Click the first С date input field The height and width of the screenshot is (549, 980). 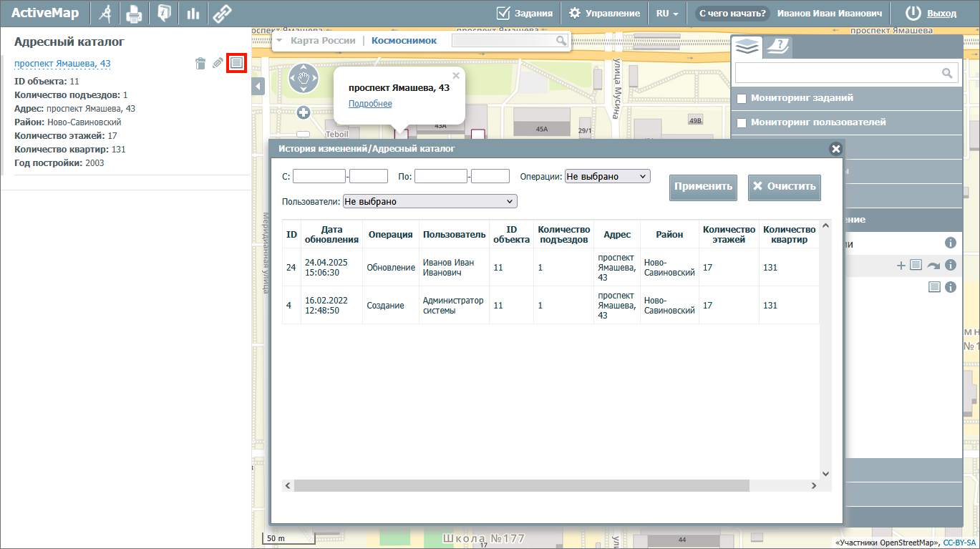pos(319,176)
